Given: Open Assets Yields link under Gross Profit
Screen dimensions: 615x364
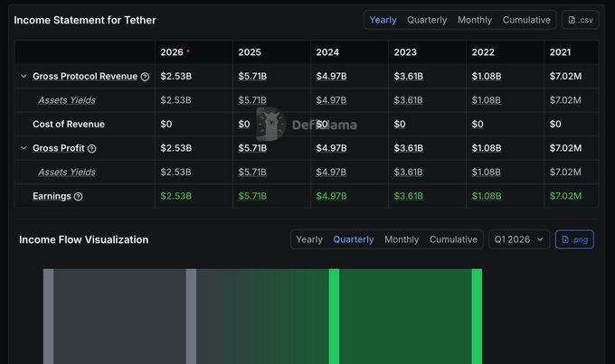Looking at the screenshot, I should coord(67,172).
